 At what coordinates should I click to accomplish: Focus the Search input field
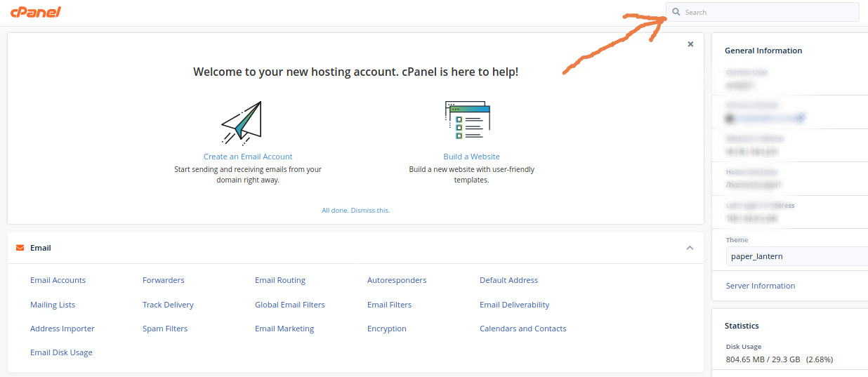762,12
